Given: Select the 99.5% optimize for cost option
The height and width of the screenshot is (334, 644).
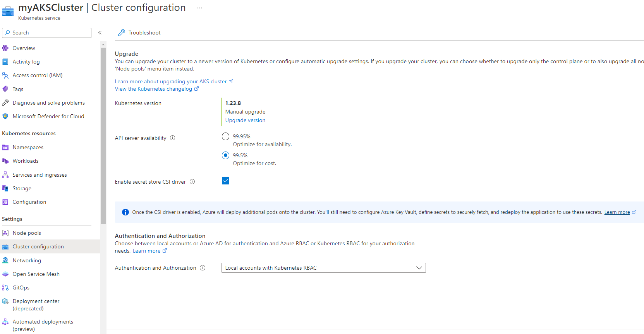Looking at the screenshot, I should click(225, 155).
